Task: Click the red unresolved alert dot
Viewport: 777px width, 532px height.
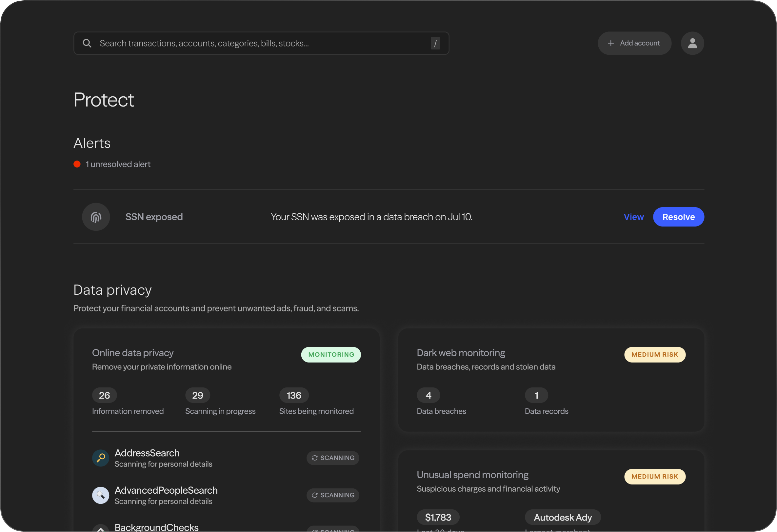Action: point(77,164)
